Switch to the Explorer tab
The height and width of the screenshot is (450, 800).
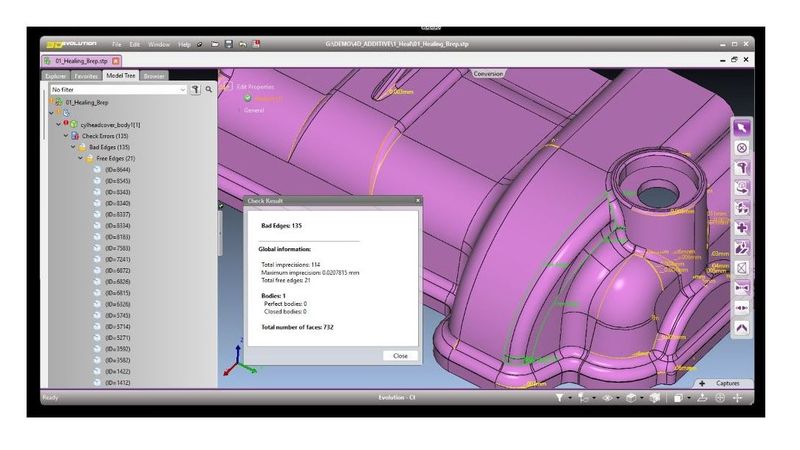55,76
